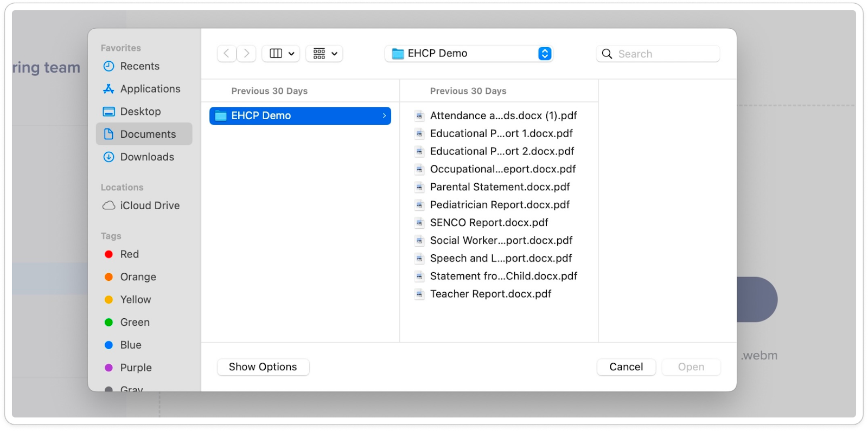Select the EHCP Demo folder
This screenshot has height=431, width=868.
click(300, 115)
